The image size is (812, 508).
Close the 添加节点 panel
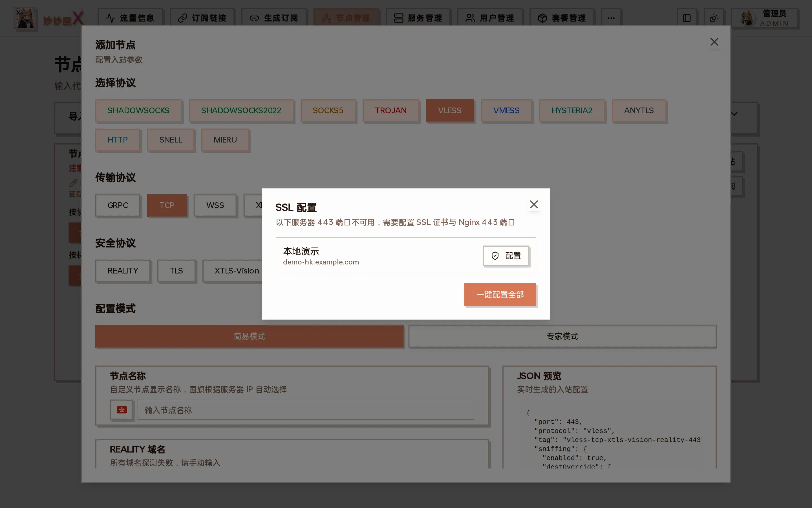714,42
